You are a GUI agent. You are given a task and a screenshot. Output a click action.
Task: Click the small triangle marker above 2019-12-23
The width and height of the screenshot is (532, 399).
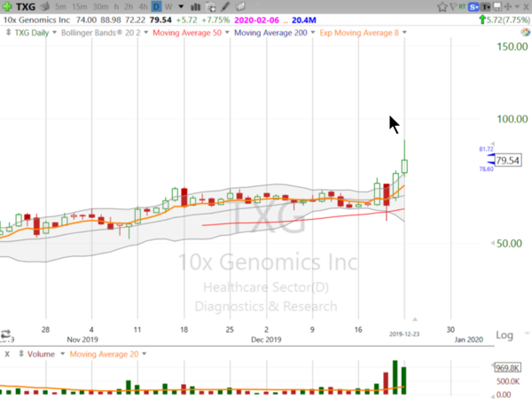pos(415,319)
